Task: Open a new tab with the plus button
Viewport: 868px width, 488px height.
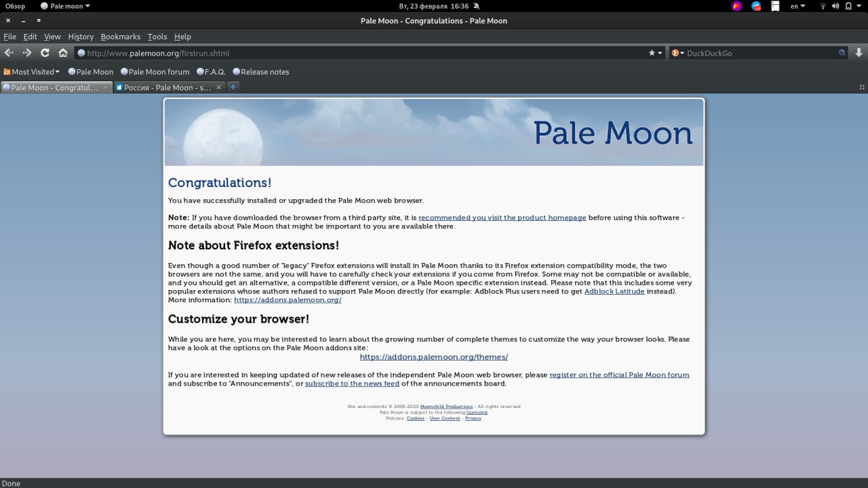Action: point(233,87)
